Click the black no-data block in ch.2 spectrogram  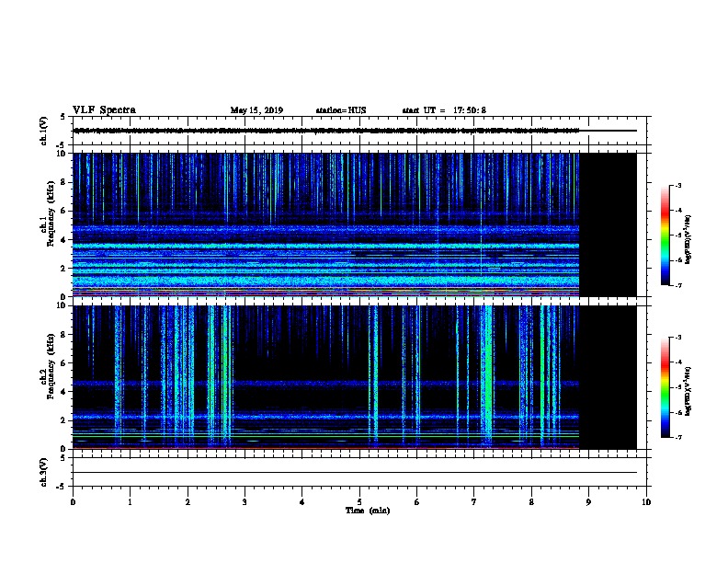point(608,377)
